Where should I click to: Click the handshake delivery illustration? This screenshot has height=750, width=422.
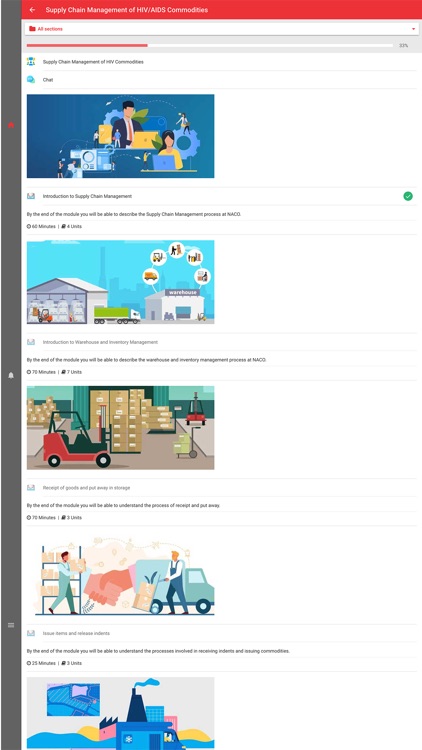pyautogui.click(x=121, y=573)
